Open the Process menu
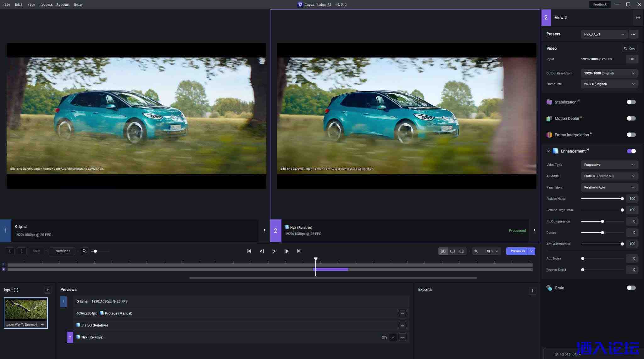This screenshot has width=644, height=359. pos(46,4)
